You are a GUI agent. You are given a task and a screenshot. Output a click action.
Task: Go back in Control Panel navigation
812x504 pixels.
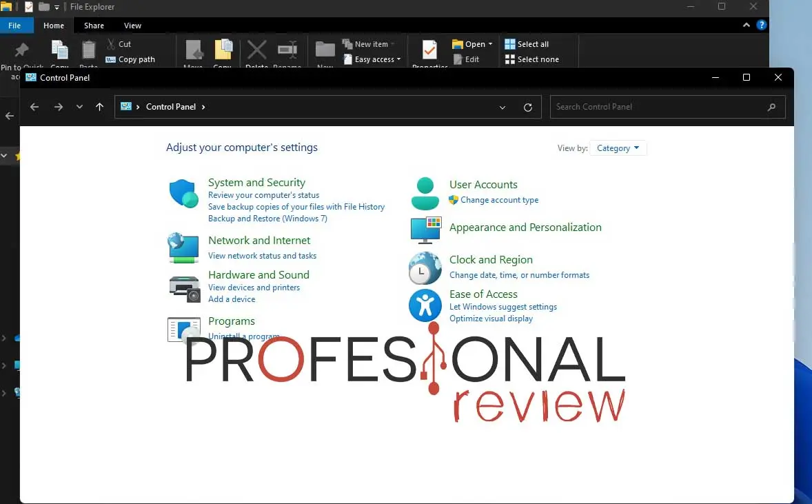(x=34, y=107)
